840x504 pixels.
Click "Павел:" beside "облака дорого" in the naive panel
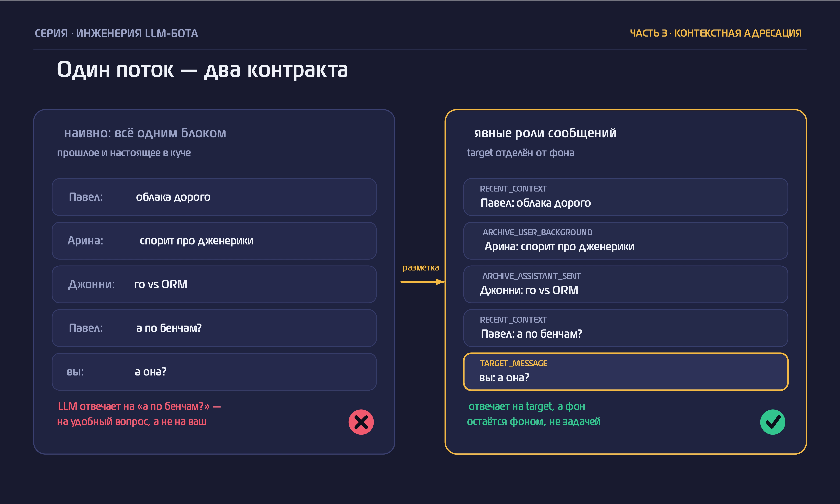pyautogui.click(x=86, y=197)
